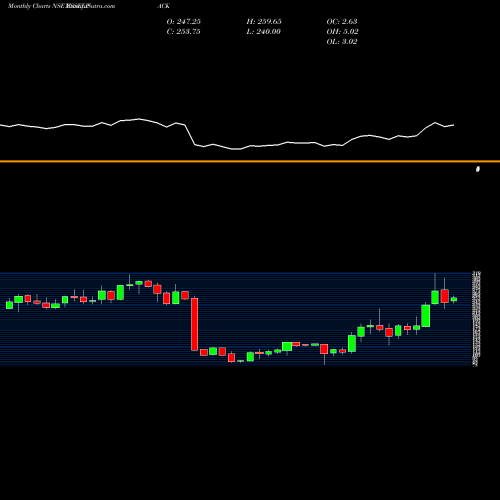Click the OH: 5.02 value
The image size is (500, 500).
coord(342,32)
